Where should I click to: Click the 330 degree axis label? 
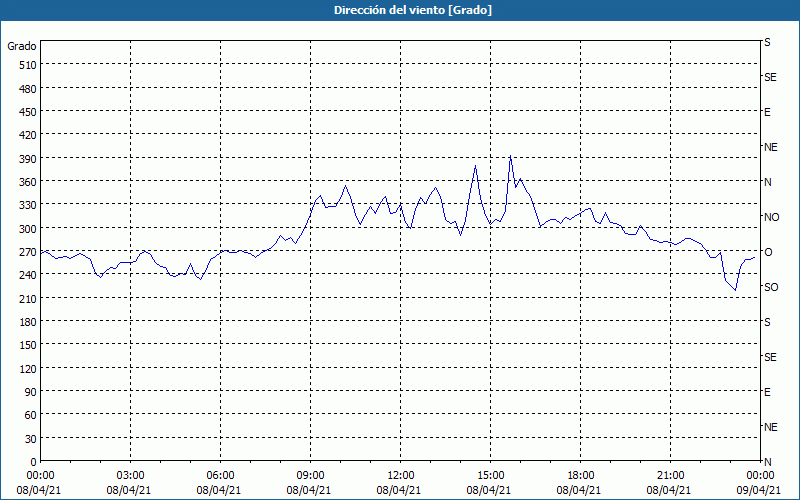point(28,205)
